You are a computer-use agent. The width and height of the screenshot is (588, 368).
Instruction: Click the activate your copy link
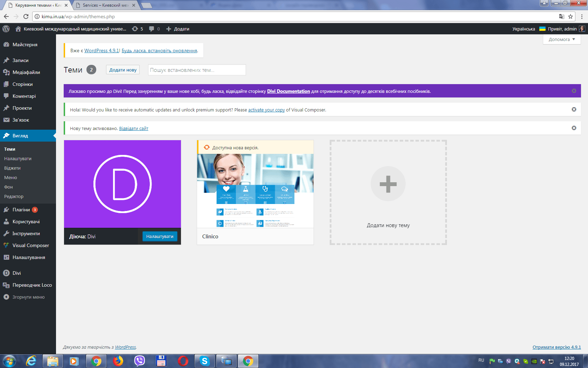[x=266, y=110]
